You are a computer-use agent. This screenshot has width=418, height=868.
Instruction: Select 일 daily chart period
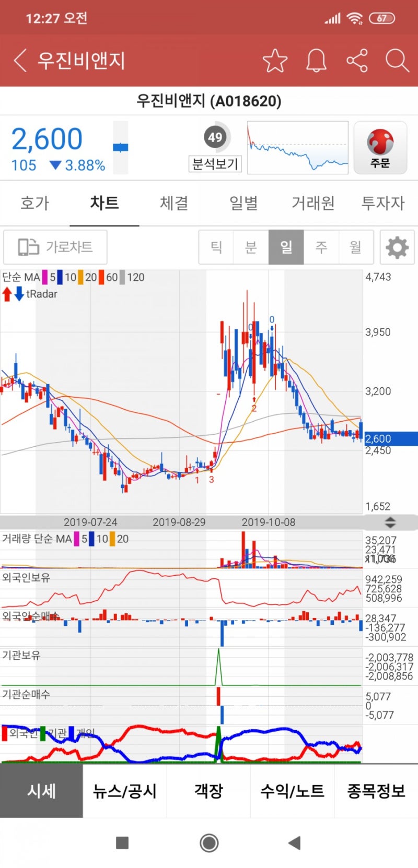[x=286, y=247]
